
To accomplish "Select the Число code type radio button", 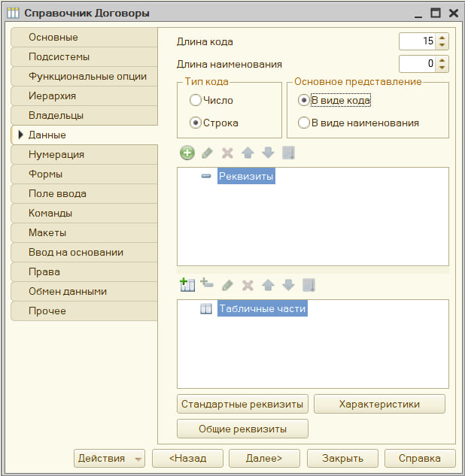I will tap(196, 100).
